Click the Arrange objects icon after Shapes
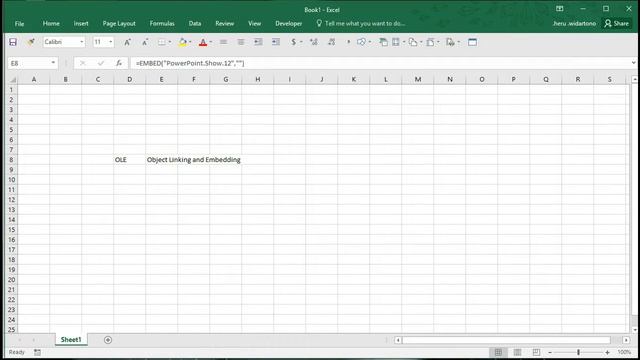The height and width of the screenshot is (360, 640). tap(383, 42)
